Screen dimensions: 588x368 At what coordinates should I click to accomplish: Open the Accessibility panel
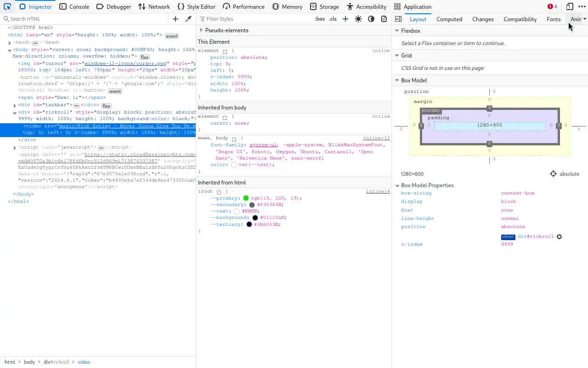point(367,6)
